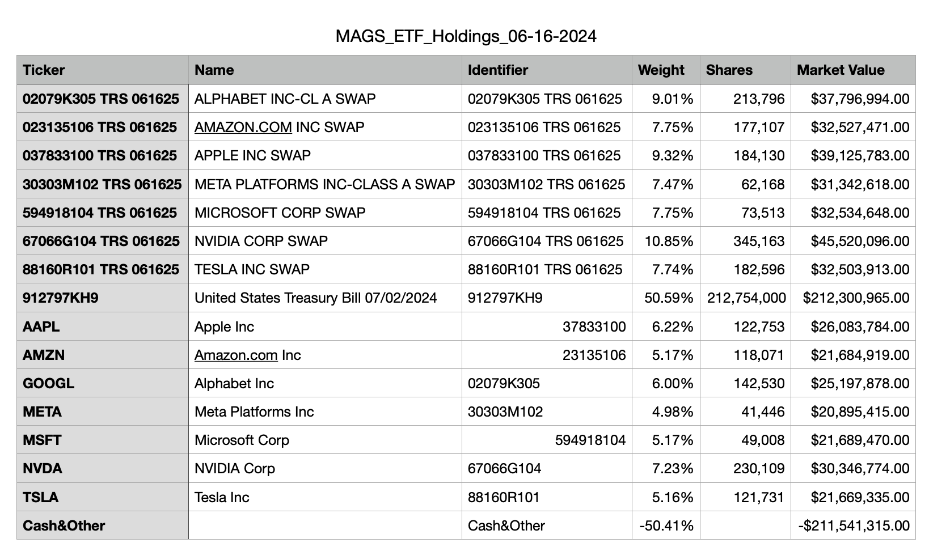Click the TSLA row header cell

[103, 497]
